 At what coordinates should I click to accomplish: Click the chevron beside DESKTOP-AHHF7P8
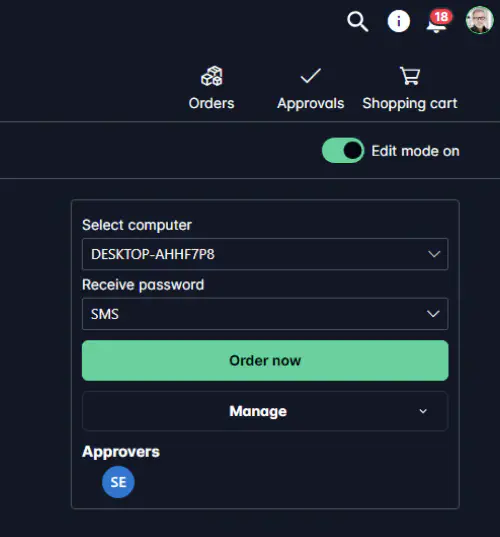pyautogui.click(x=434, y=254)
